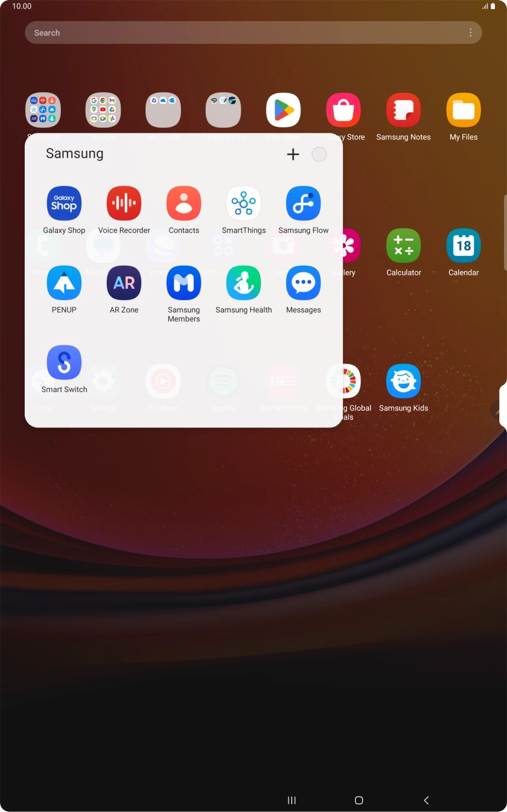Open Messages in the Samsung folder
The height and width of the screenshot is (812, 507).
(x=303, y=284)
